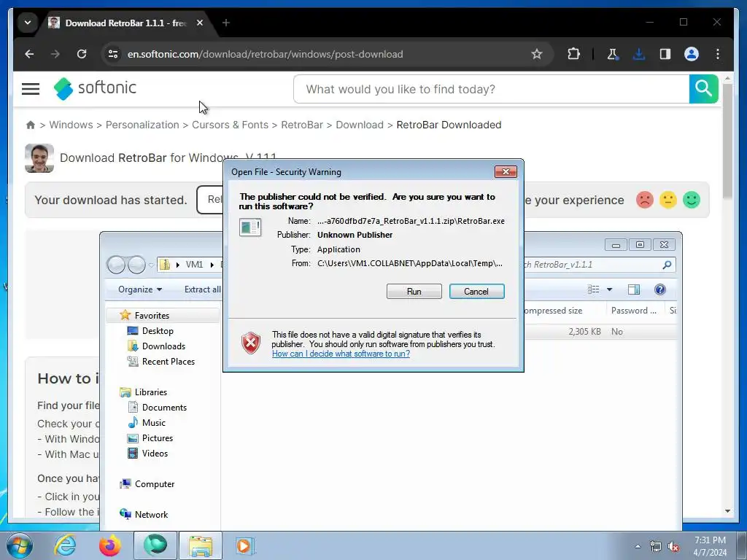Open the 'Cursors & Fonts' breadcrumb link
747x560 pixels.
point(230,125)
